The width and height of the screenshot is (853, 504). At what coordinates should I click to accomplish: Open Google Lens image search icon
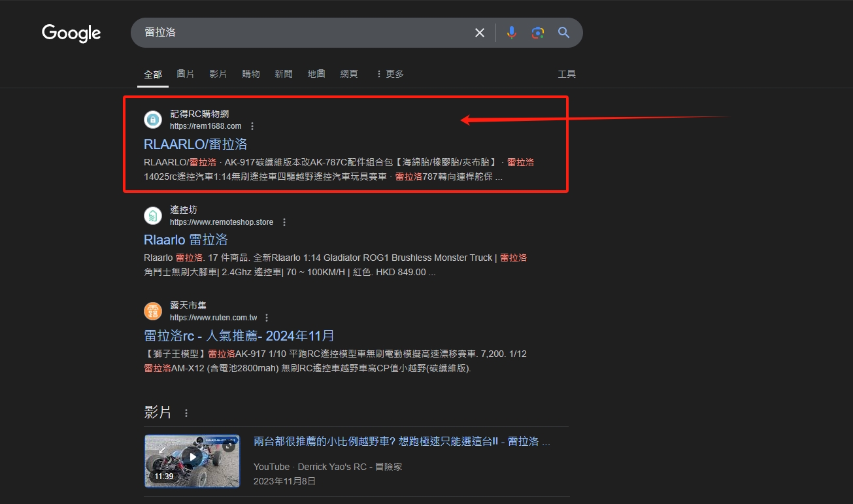538,33
